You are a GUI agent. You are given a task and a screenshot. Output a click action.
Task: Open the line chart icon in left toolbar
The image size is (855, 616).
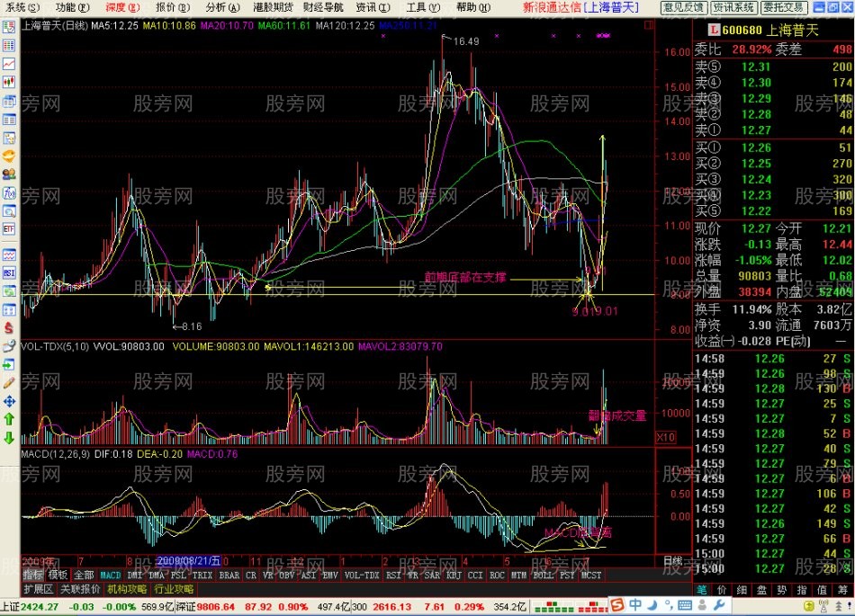tap(9, 64)
